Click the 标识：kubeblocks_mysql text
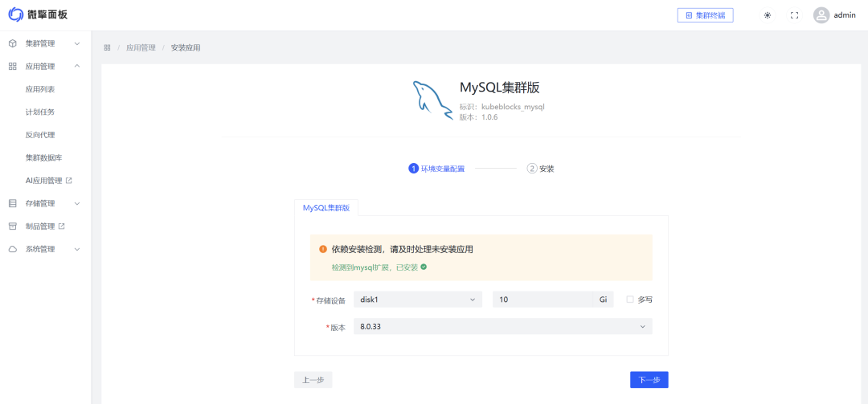The height and width of the screenshot is (404, 868). click(502, 106)
